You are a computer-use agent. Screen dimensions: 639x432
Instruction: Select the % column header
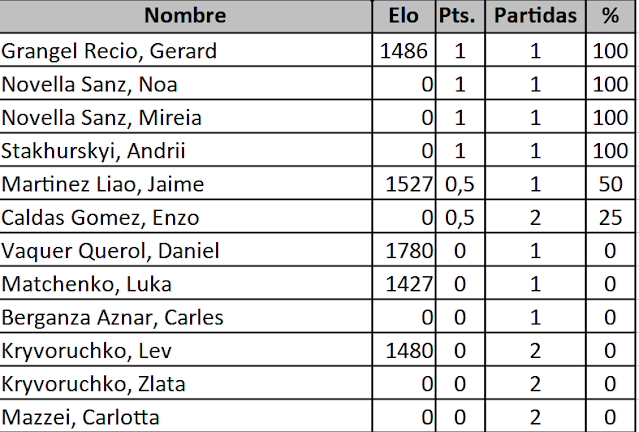[x=610, y=16]
